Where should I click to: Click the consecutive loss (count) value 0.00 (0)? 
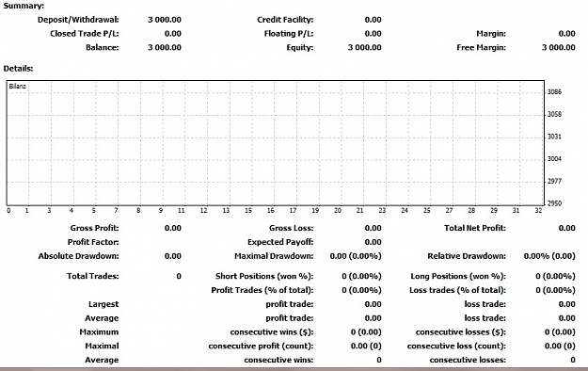pyautogui.click(x=560, y=347)
